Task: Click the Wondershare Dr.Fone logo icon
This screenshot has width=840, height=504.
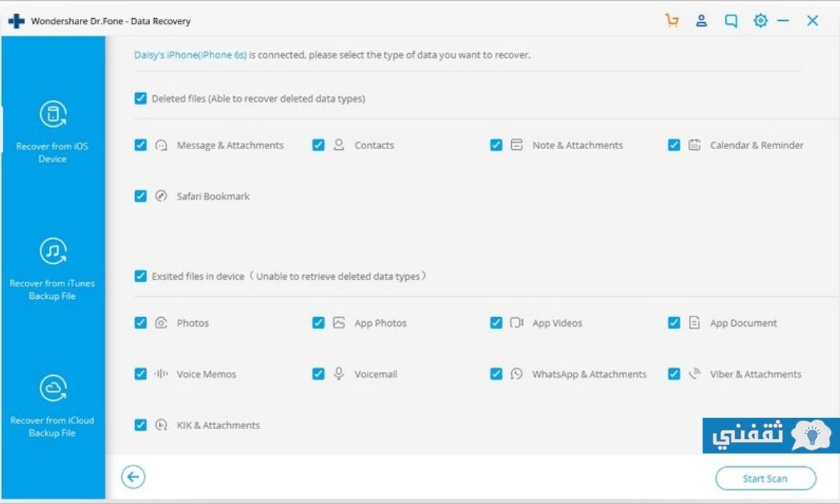Action: point(16,21)
